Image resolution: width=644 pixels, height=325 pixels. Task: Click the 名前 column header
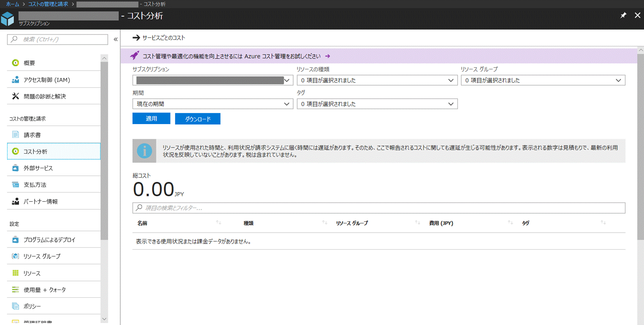click(x=142, y=223)
